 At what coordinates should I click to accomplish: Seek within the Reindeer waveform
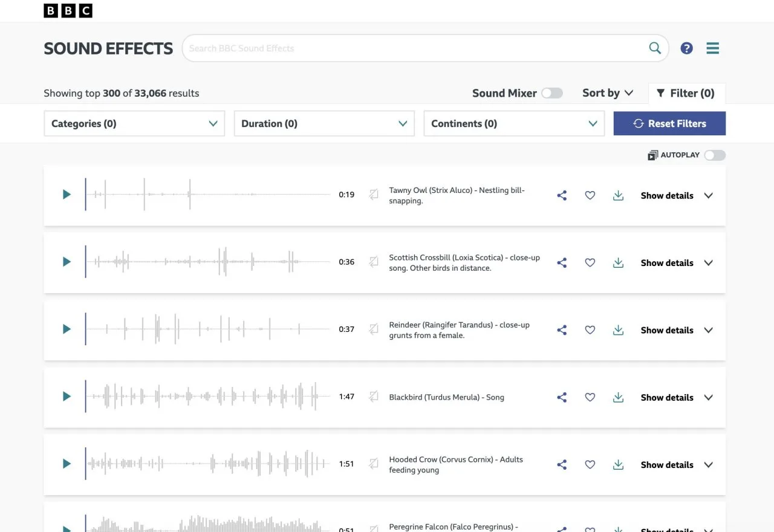click(208, 329)
